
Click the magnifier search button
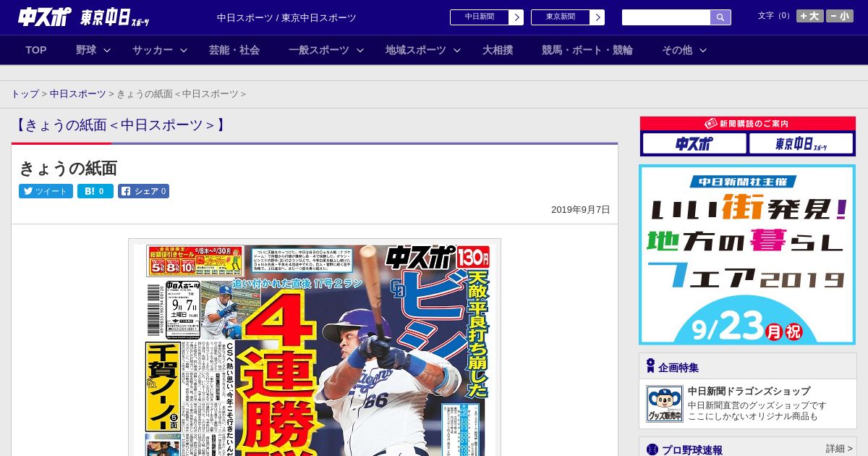coord(720,17)
